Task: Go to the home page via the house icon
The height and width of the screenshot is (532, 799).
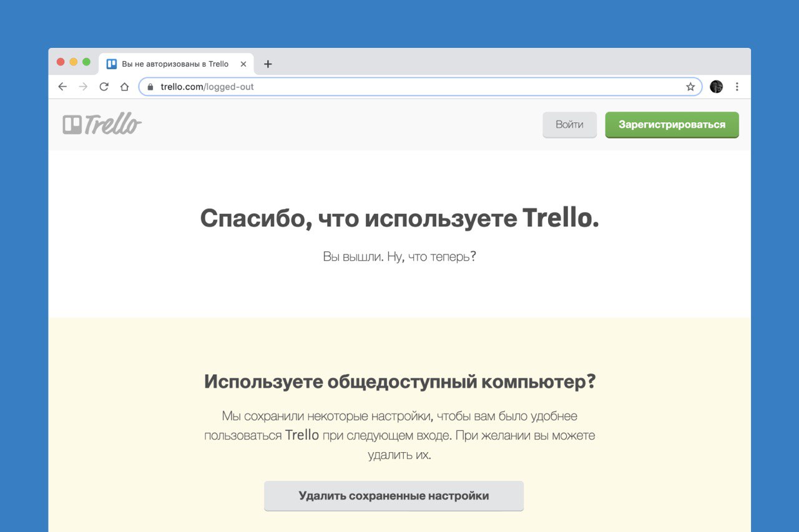Action: pos(124,87)
